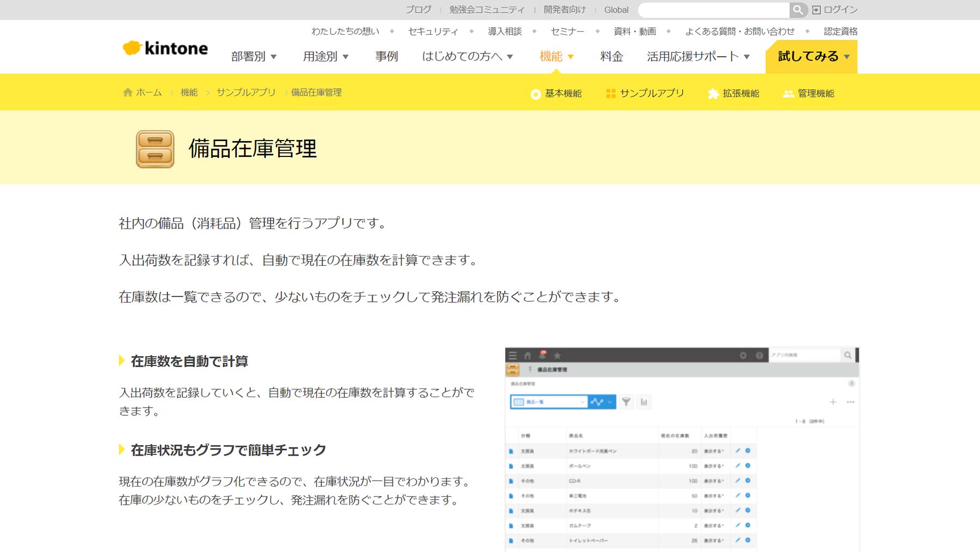This screenshot has width=980, height=552.
Task: Click the 備品在庫管理 page heading
Action: [253, 149]
